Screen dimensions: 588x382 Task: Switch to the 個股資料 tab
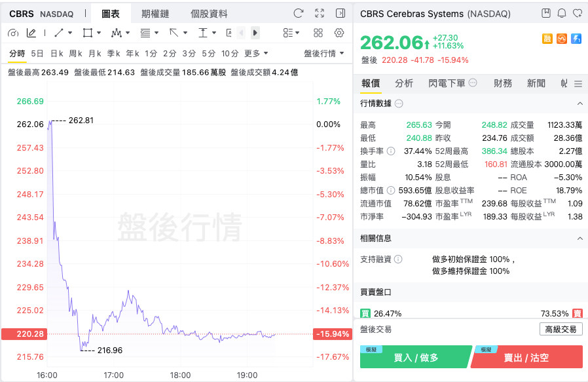(x=209, y=14)
